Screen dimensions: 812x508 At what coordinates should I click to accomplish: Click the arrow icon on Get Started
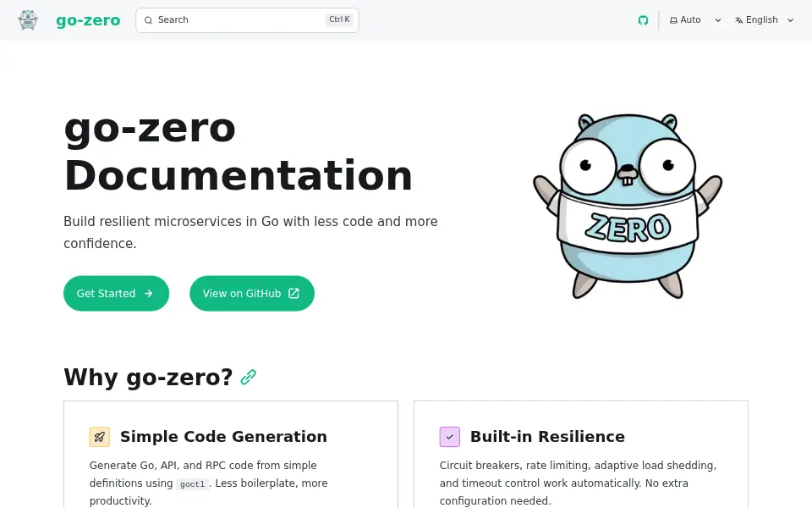point(149,294)
